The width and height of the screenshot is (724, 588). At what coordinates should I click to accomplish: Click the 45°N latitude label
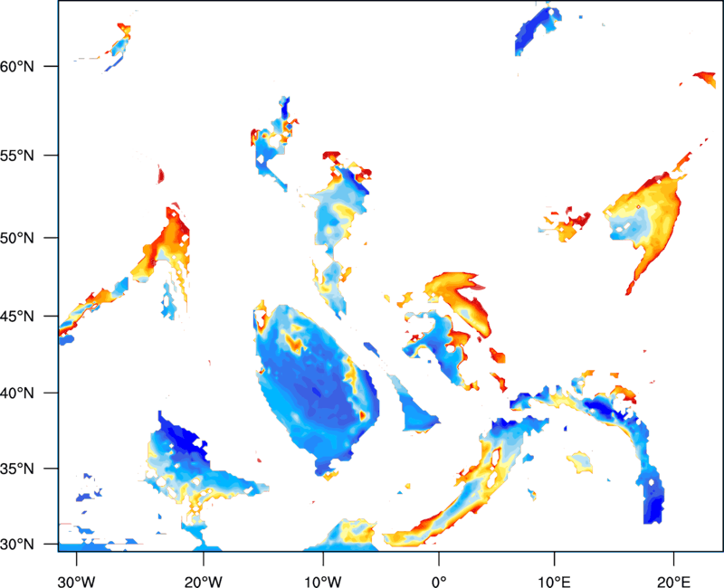coord(17,316)
